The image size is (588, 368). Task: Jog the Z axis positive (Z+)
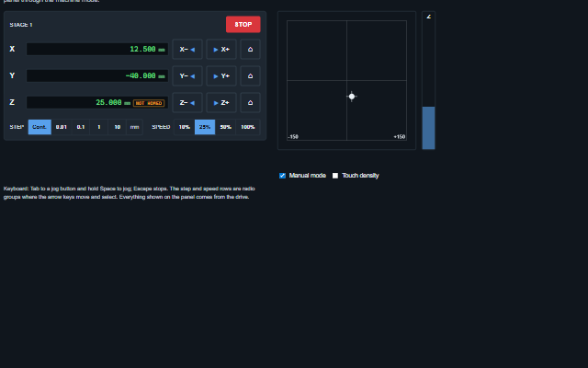pyautogui.click(x=221, y=102)
